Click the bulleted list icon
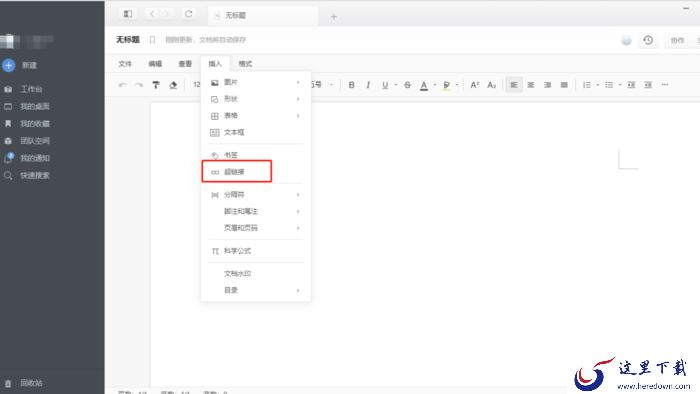Image resolution: width=700 pixels, height=394 pixels. [609, 85]
